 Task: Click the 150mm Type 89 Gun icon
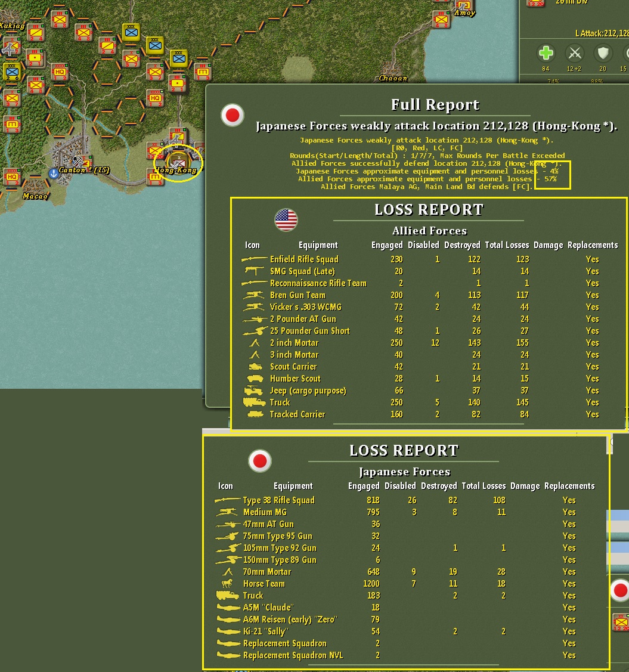click(228, 560)
